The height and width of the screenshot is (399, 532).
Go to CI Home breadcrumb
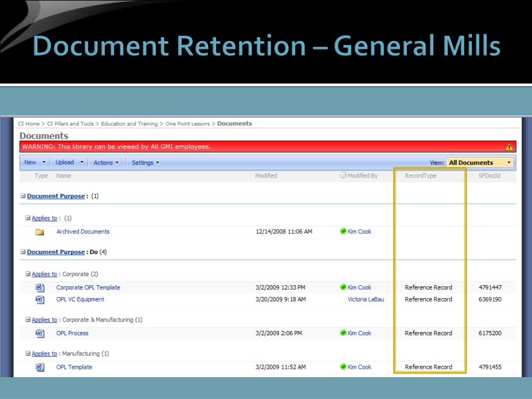point(29,124)
